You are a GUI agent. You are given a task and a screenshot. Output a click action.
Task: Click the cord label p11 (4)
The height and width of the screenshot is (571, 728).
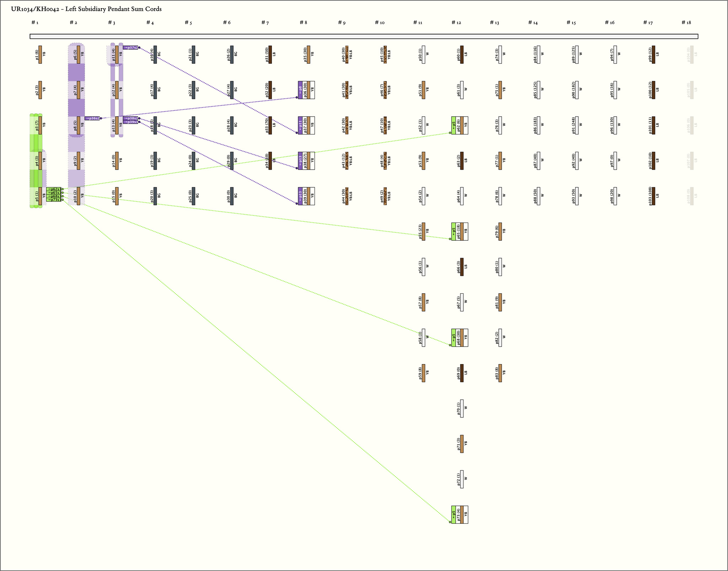[113, 55]
